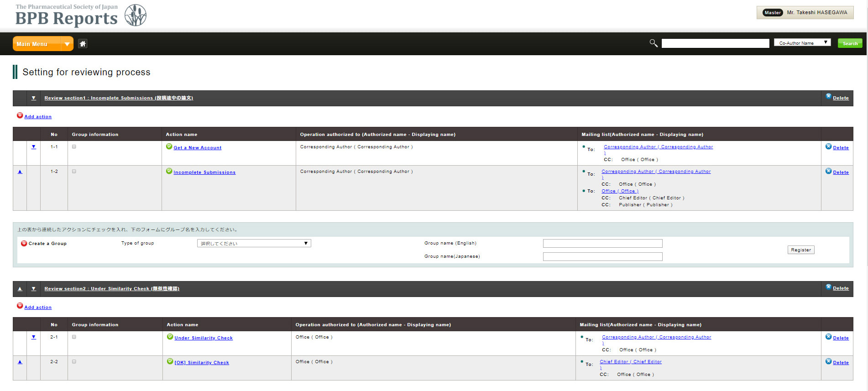Screen dimensions: 868x391
Task: Click Chief Editor mailing link in row 2-2
Action: 631,362
